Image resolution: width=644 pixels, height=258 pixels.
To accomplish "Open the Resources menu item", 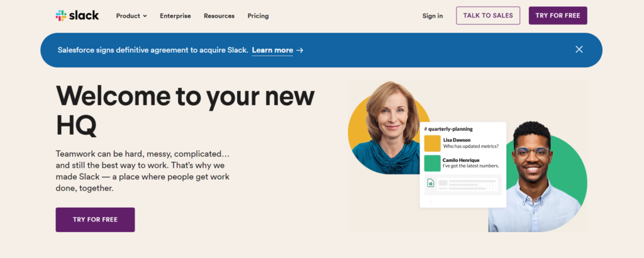I will (219, 16).
